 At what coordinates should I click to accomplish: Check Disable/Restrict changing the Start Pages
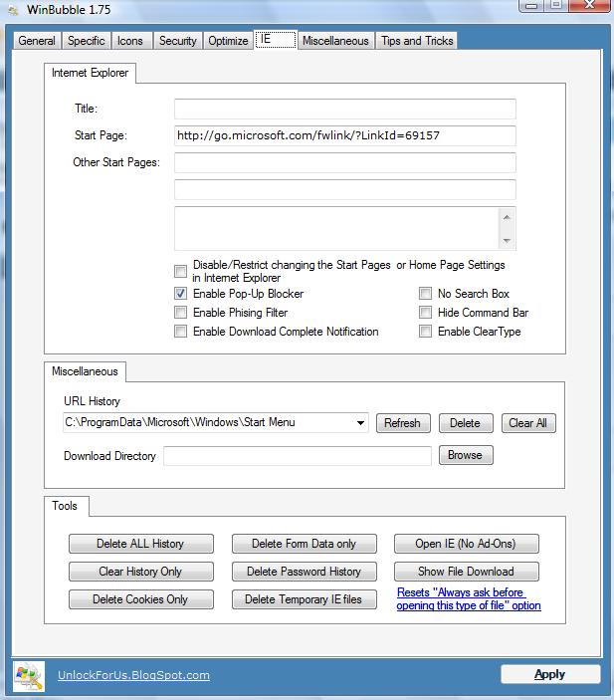[x=180, y=271]
